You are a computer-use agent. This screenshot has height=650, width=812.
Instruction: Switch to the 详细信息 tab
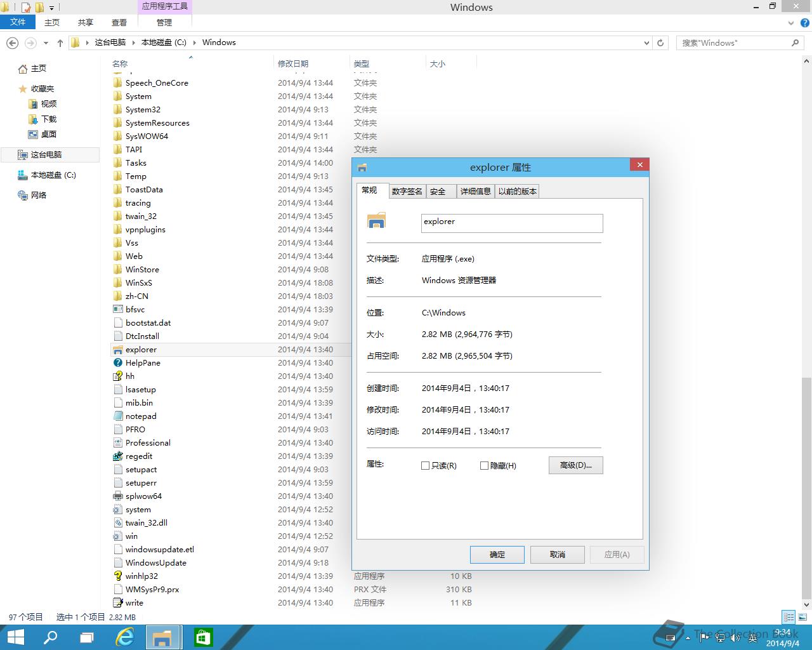coord(476,192)
